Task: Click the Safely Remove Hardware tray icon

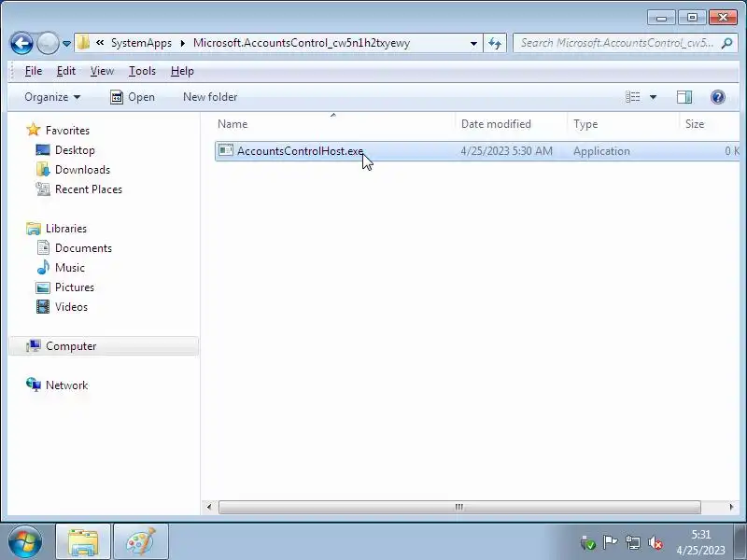Action: click(x=588, y=542)
